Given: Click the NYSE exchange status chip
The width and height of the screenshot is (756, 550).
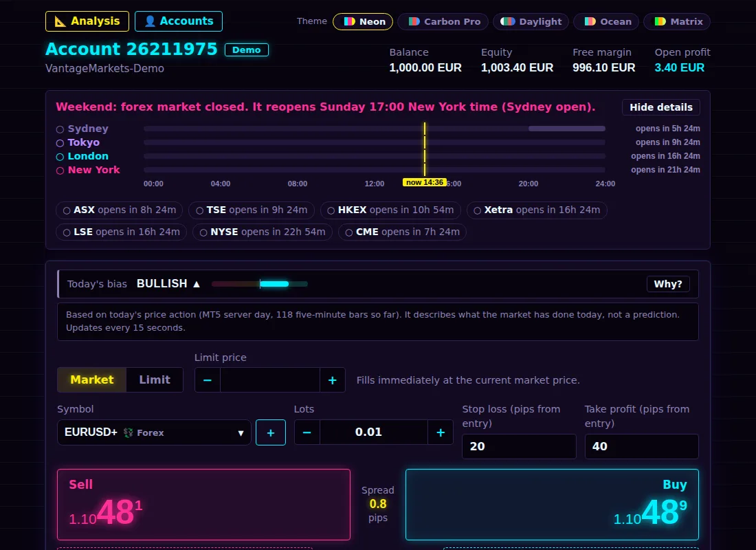Looking at the screenshot, I should pos(263,232).
